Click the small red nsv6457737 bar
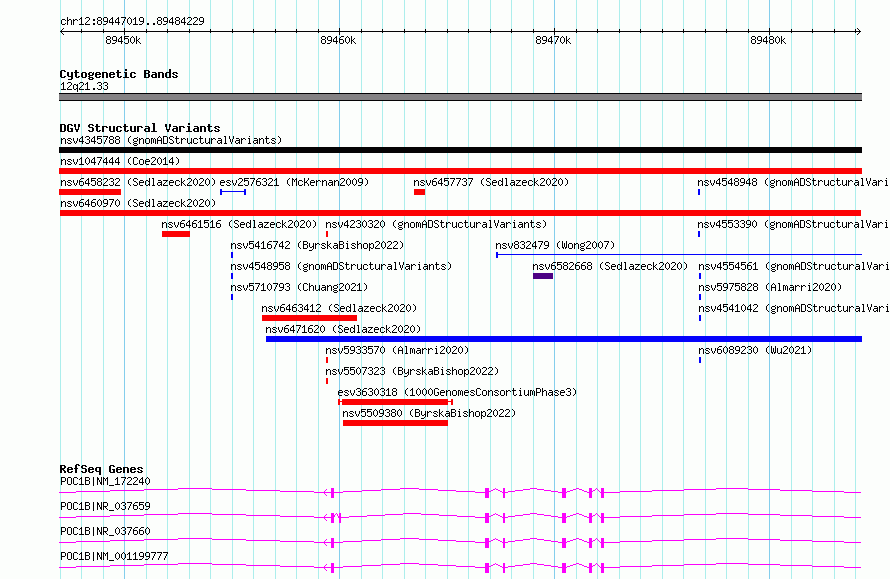 419,192
